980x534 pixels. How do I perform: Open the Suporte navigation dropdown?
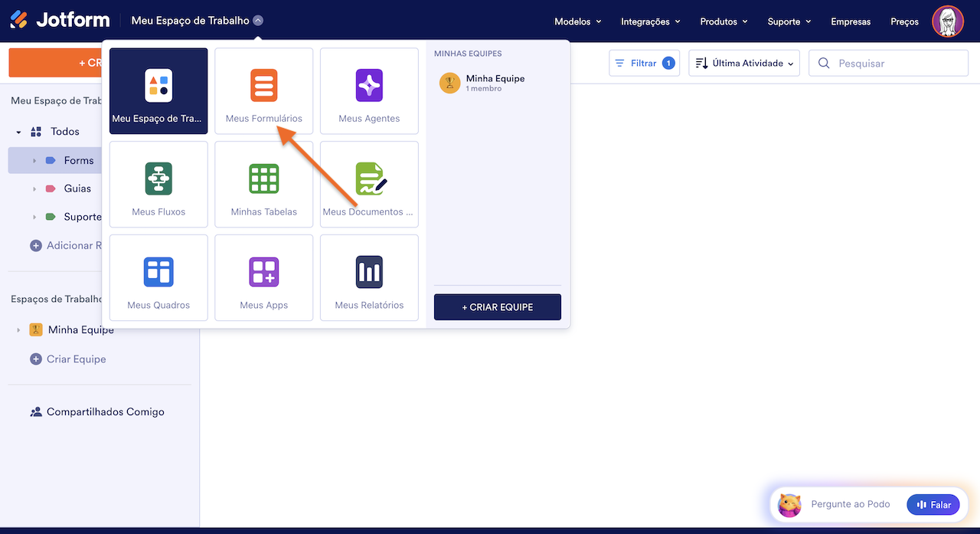click(x=789, y=21)
